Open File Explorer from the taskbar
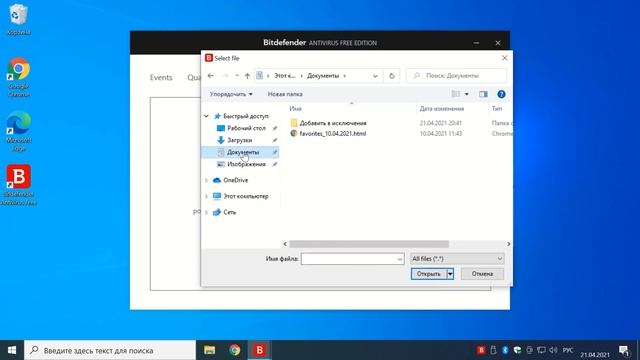 click(209, 350)
